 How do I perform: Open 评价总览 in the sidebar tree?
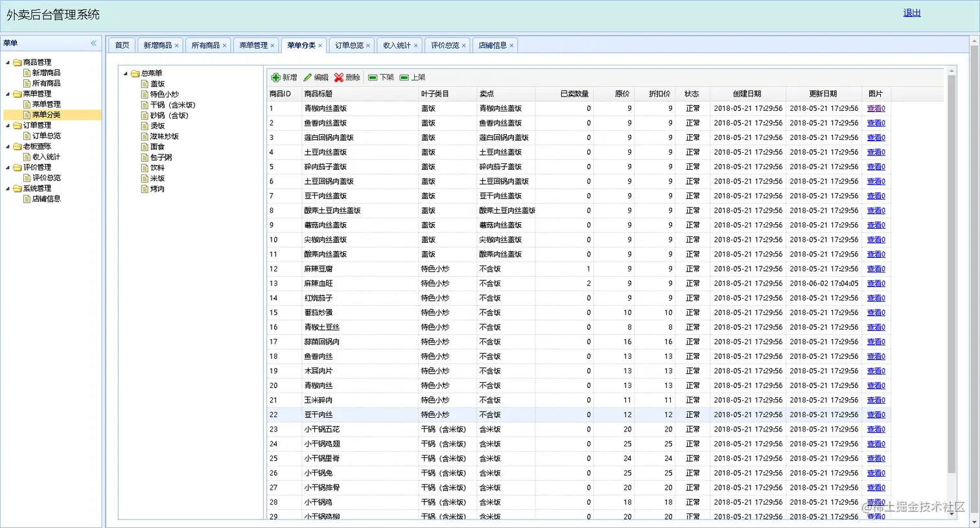tap(47, 178)
